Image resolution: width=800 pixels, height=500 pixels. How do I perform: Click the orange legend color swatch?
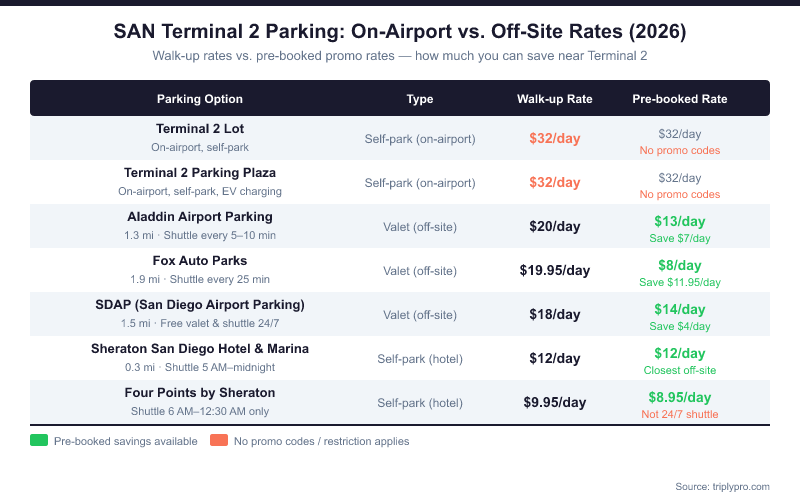[219, 440]
